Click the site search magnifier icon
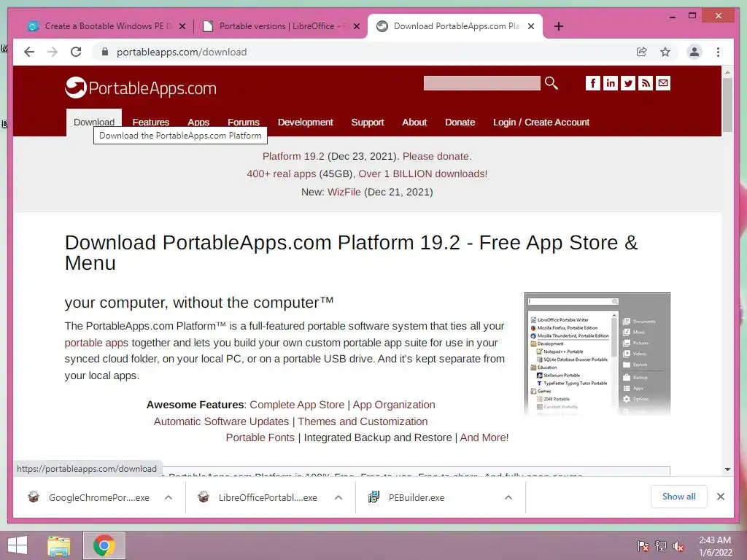This screenshot has height=560, width=747. pos(551,83)
